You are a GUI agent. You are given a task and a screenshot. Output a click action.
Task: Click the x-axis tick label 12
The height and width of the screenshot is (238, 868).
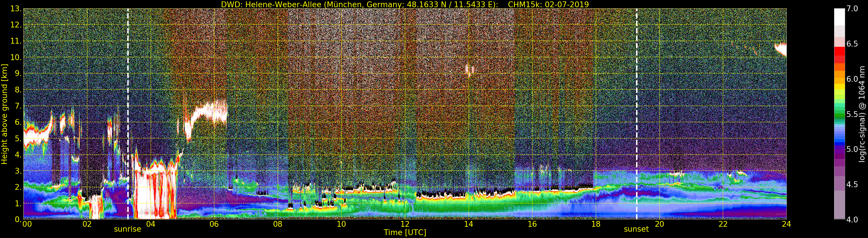pyautogui.click(x=405, y=224)
